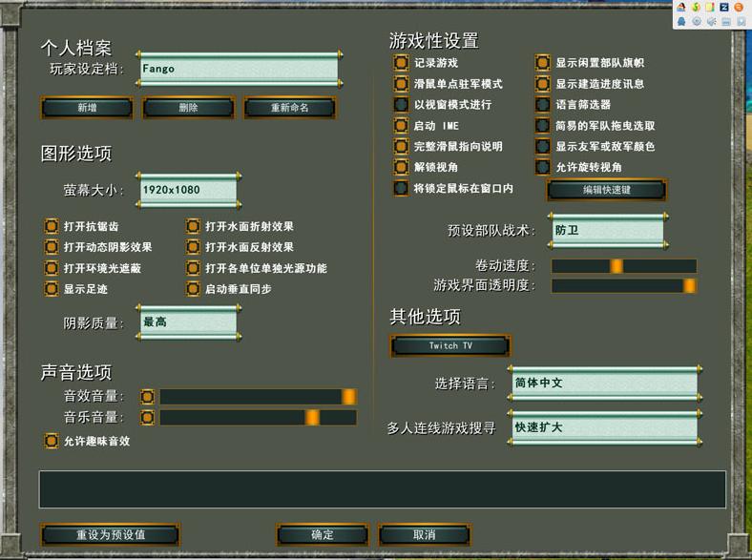The width and height of the screenshot is (752, 560).
Task: Open the Twitch TV options button
Action: click(450, 345)
